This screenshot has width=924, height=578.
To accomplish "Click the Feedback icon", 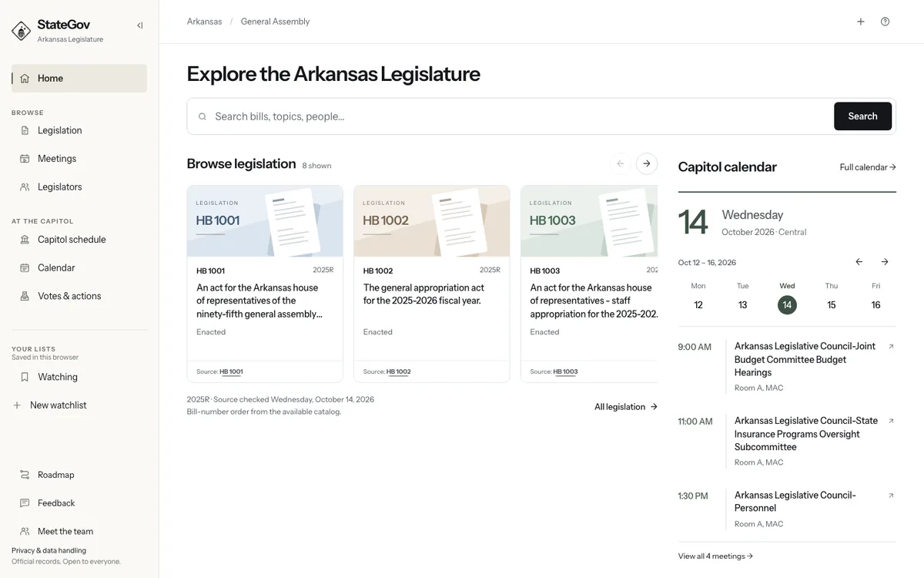I will point(25,503).
